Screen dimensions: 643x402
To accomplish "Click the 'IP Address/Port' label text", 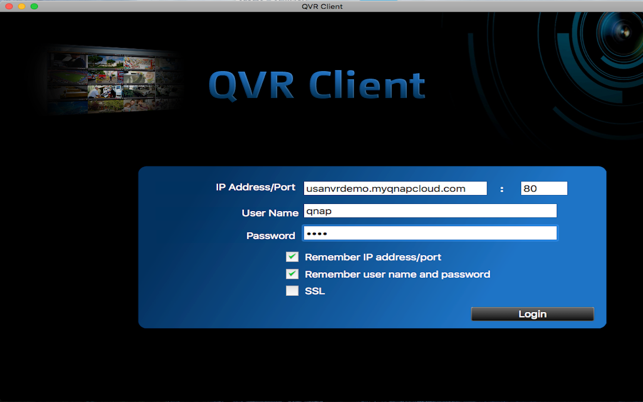I will [x=255, y=187].
